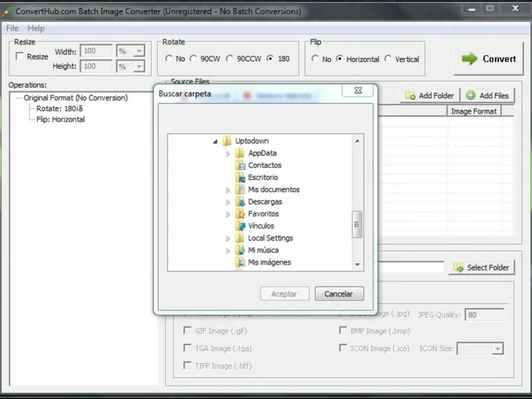Screen dimensions: 532x399
Task: Expand the Favoritos folder node
Action: coord(228,214)
